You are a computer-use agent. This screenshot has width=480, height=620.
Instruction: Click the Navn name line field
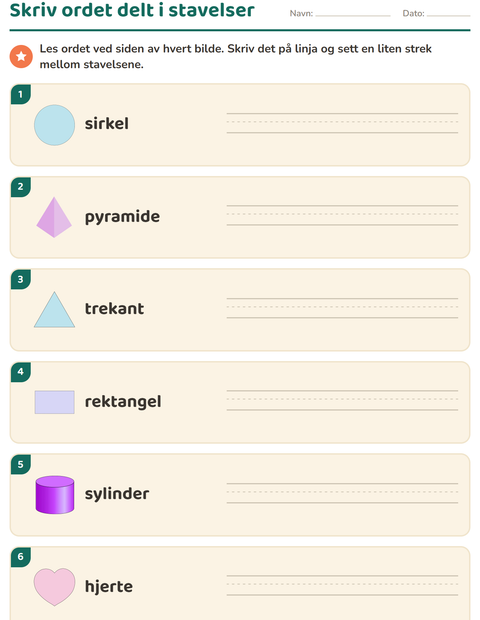pos(353,13)
